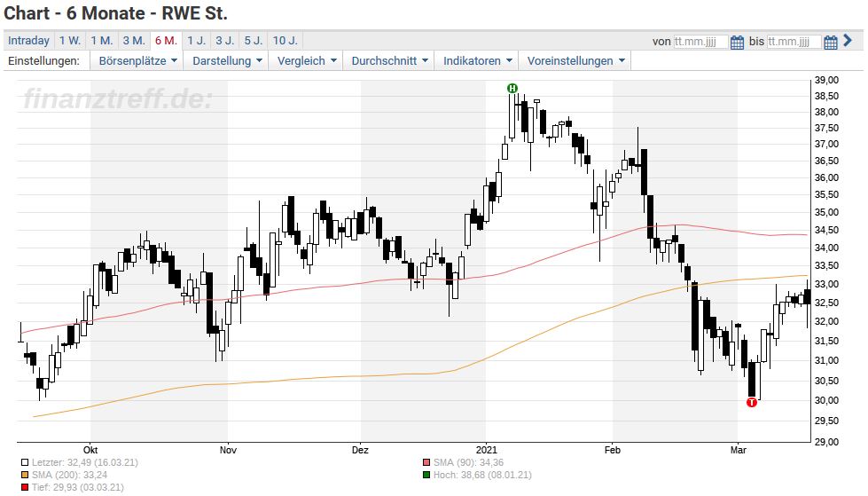Screen dimensions: 868x496
Task: Click the 'SMA (200): 33,24' legend text
Action: 70,475
